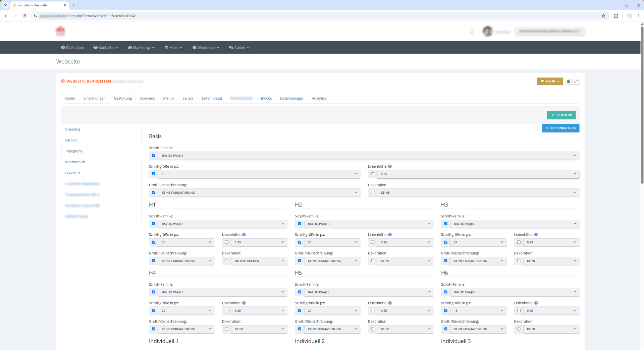Screen dimensions: 644x350
Task: Toggle Basis Schrift-Familie checkbox
Action: [154, 156]
